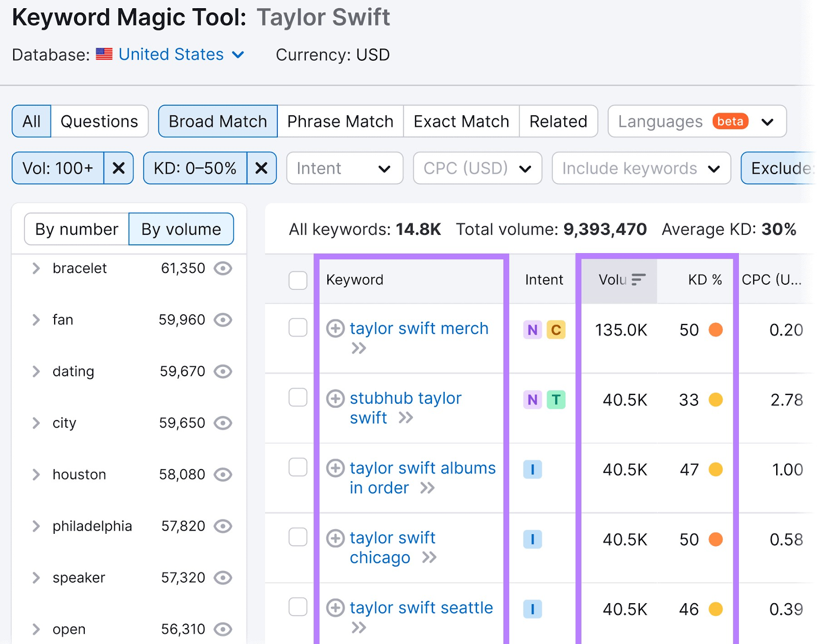The image size is (817, 644).
Task: Open the Languages dropdown
Action: (696, 121)
